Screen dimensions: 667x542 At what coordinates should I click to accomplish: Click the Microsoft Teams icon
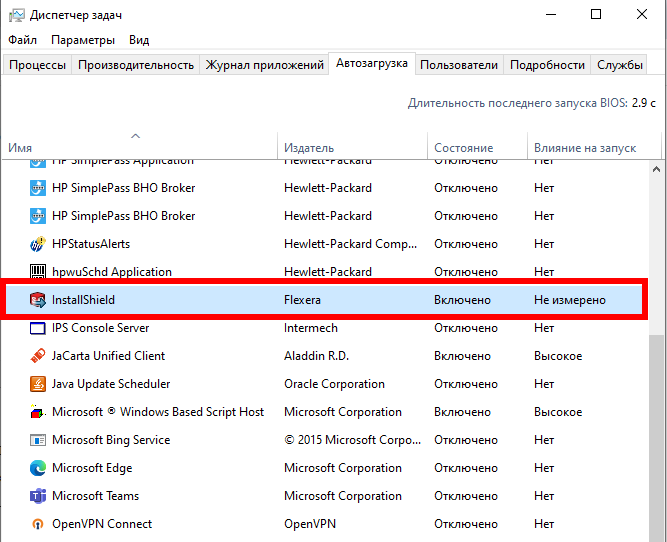38,496
